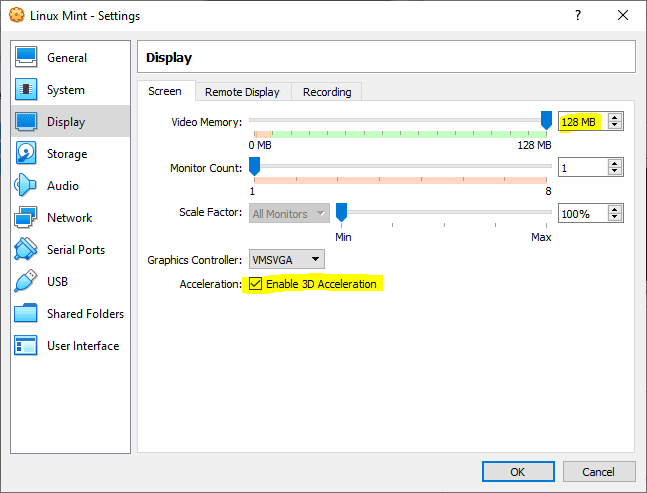647x493 pixels.
Task: Click the Video Memory 128 MB field
Action: point(583,122)
